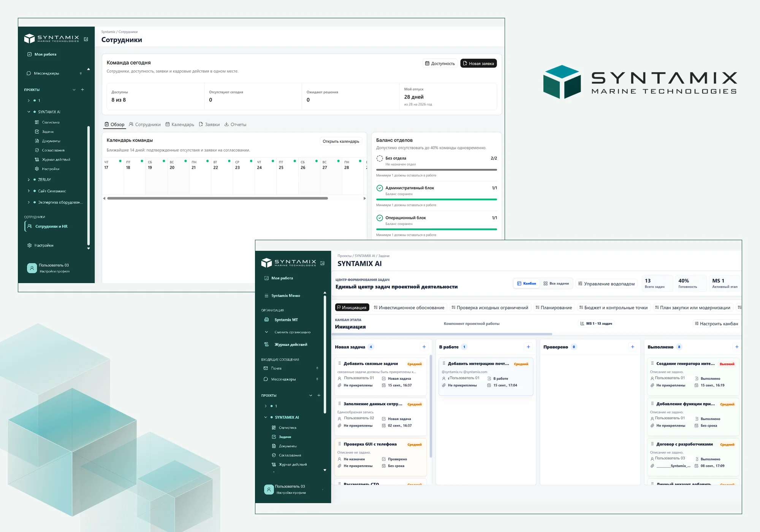Switch to Обзор tab

(x=114, y=124)
